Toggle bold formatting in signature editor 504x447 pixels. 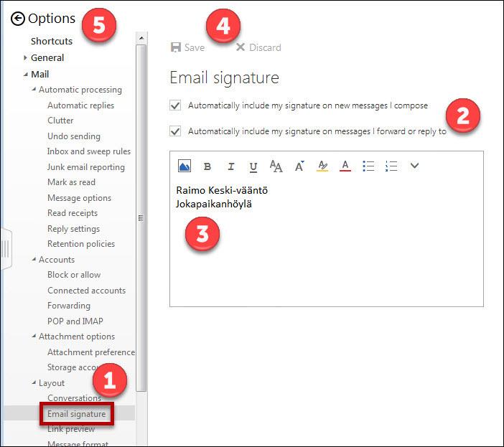(x=207, y=166)
